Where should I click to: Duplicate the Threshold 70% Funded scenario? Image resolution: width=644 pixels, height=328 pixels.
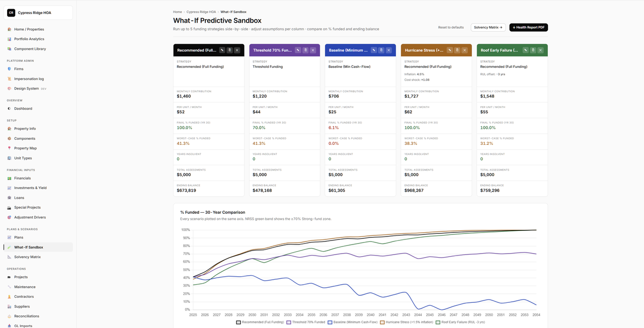[305, 50]
